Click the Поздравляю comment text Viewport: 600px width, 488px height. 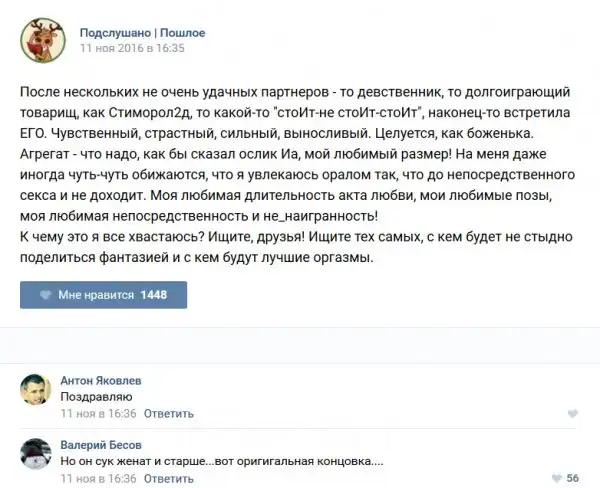point(90,397)
